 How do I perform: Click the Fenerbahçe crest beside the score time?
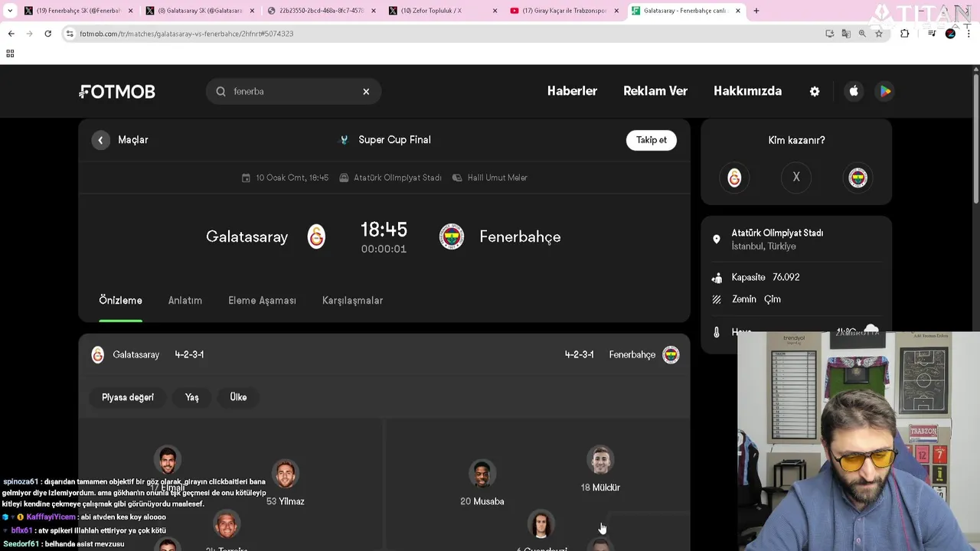452,236
